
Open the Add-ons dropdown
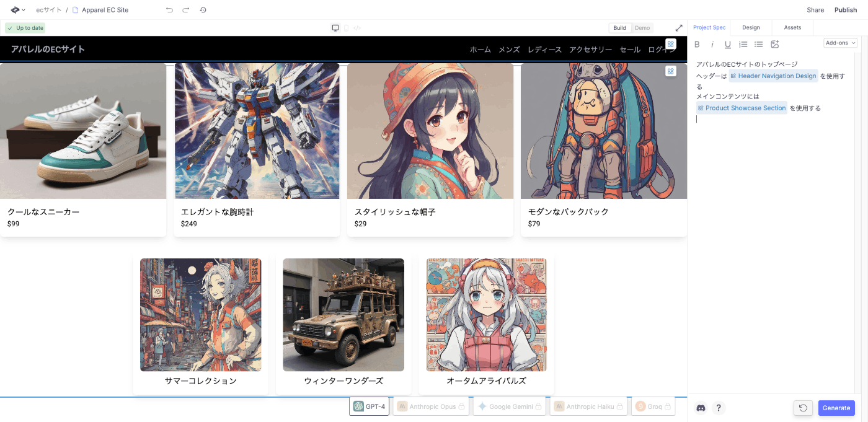tap(840, 43)
